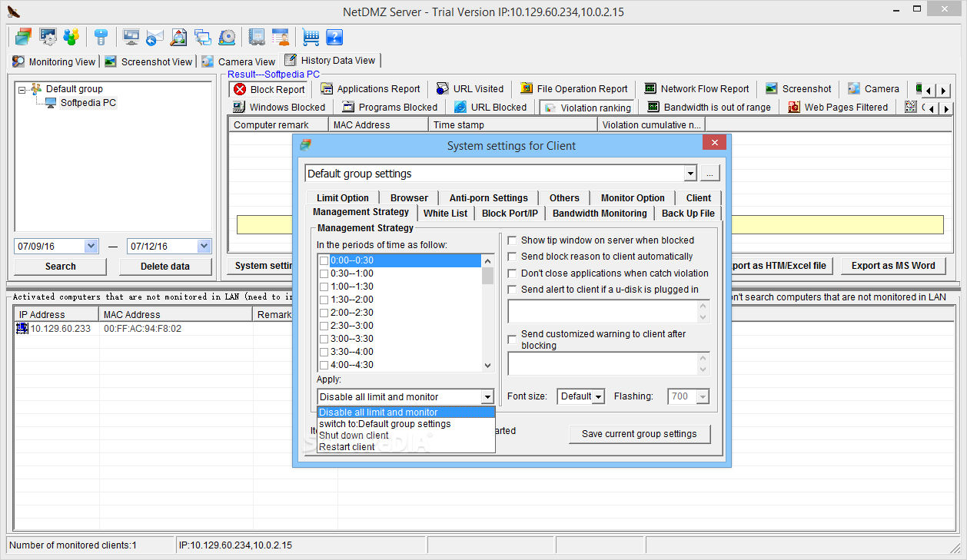This screenshot has height=560, width=967.
Task: Enable Show tip window on server when blocked
Action: (513, 240)
